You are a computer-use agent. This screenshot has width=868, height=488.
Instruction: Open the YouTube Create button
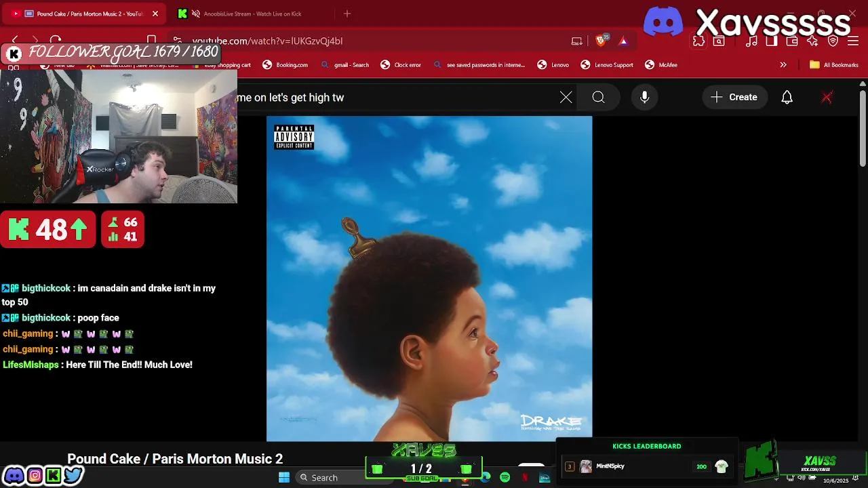pos(734,98)
